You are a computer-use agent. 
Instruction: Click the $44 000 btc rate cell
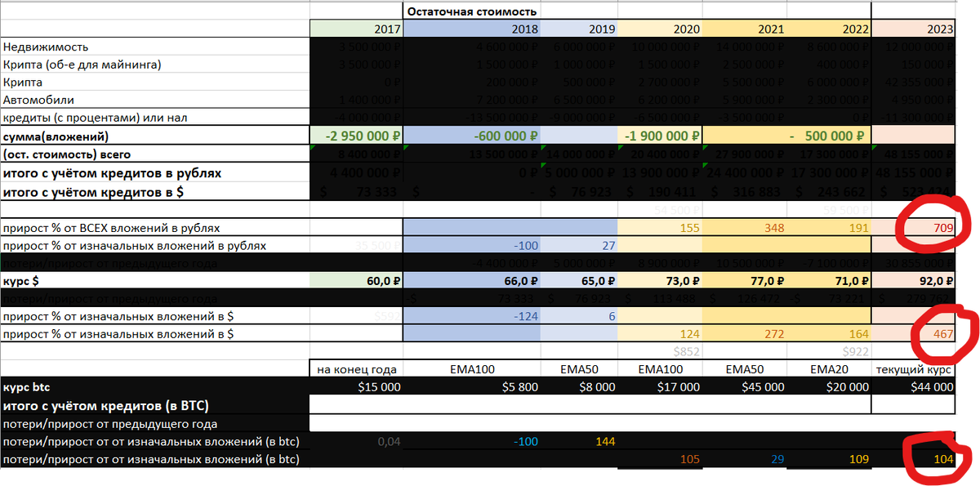click(x=913, y=388)
